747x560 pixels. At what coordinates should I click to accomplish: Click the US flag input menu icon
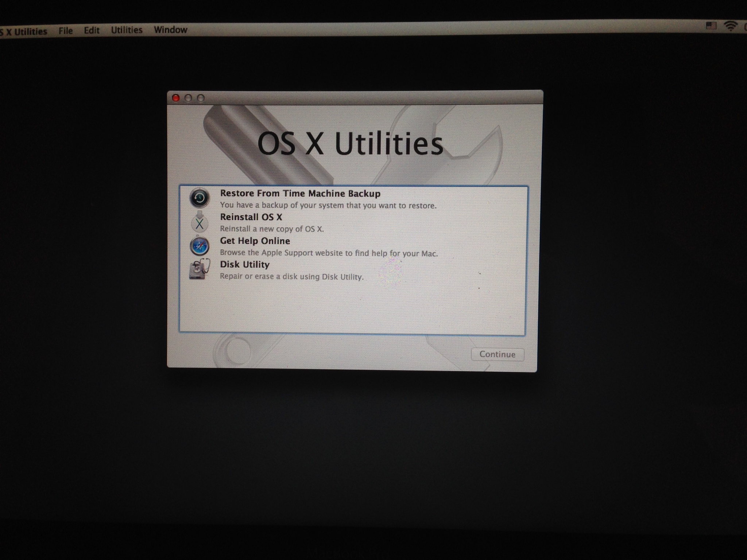711,26
